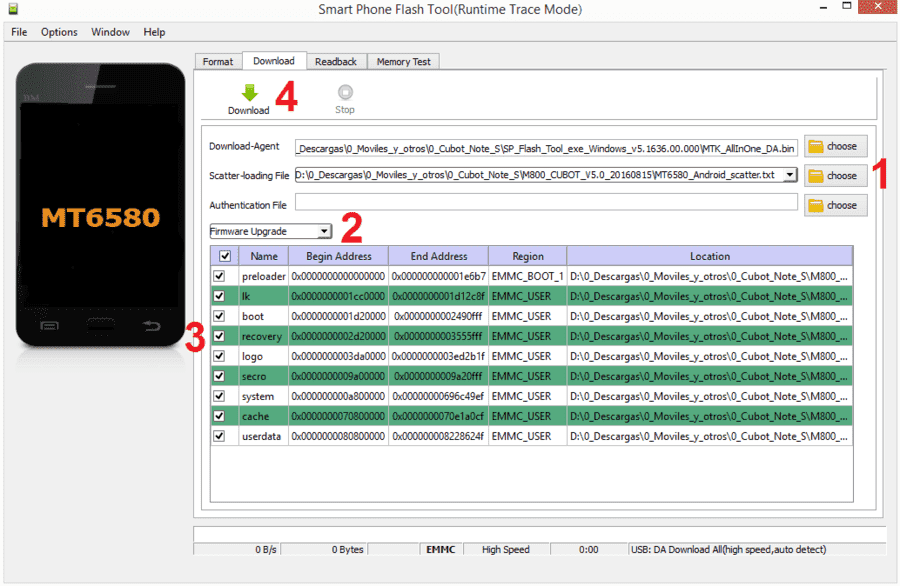Click the 0:00 elapsed time status

point(588,549)
